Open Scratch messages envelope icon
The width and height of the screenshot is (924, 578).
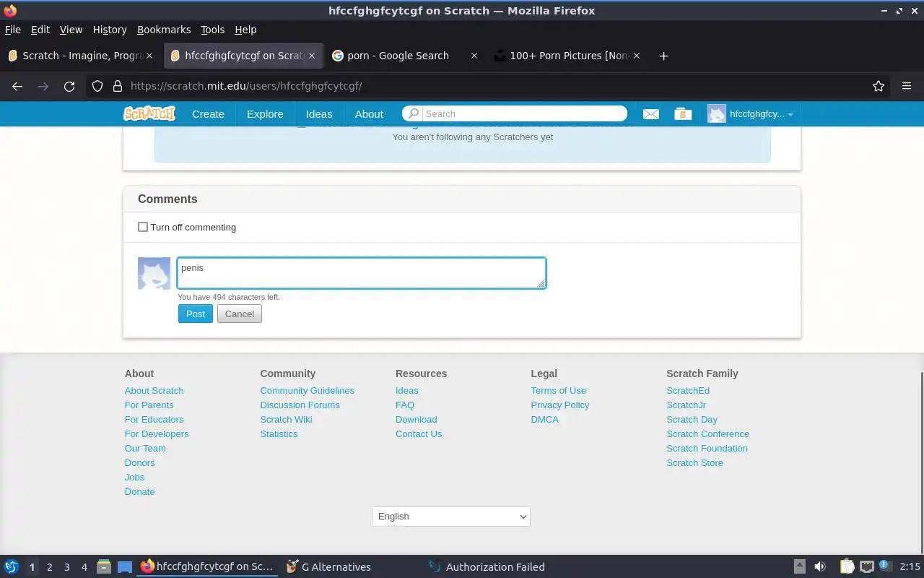click(x=651, y=114)
